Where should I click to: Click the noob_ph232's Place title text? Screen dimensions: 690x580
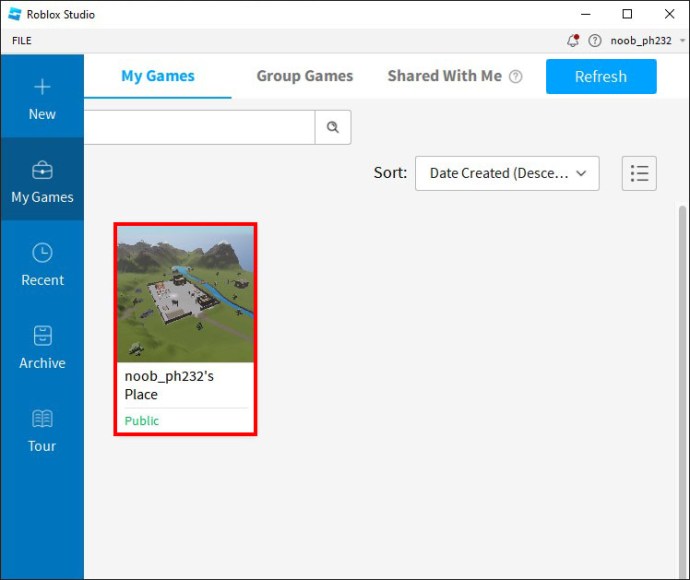click(x=169, y=385)
